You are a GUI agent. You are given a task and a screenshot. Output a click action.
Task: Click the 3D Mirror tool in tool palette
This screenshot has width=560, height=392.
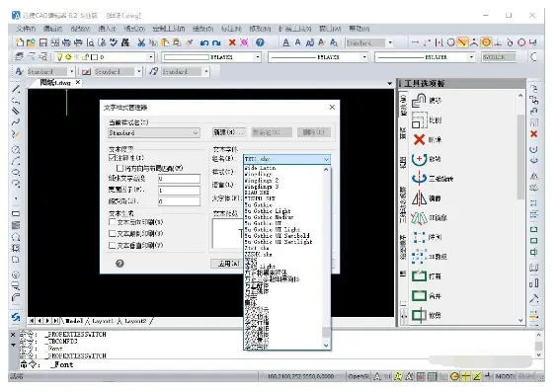pyautogui.click(x=430, y=218)
